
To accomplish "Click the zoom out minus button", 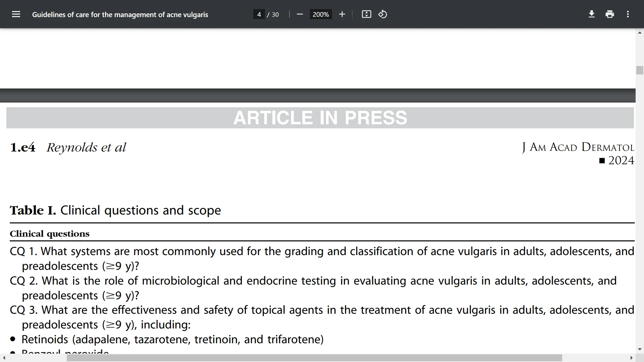I will click(300, 14).
